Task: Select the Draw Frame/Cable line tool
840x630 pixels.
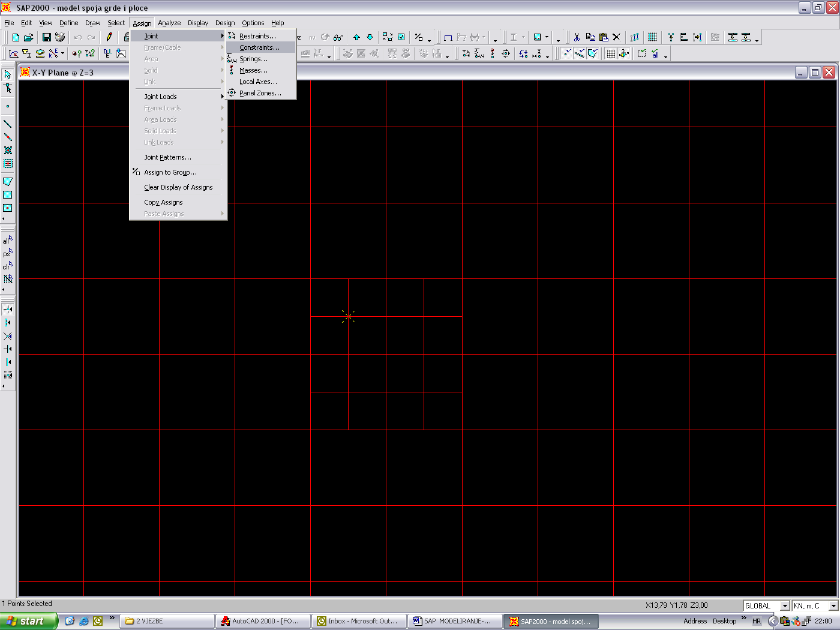Action: pos(8,124)
